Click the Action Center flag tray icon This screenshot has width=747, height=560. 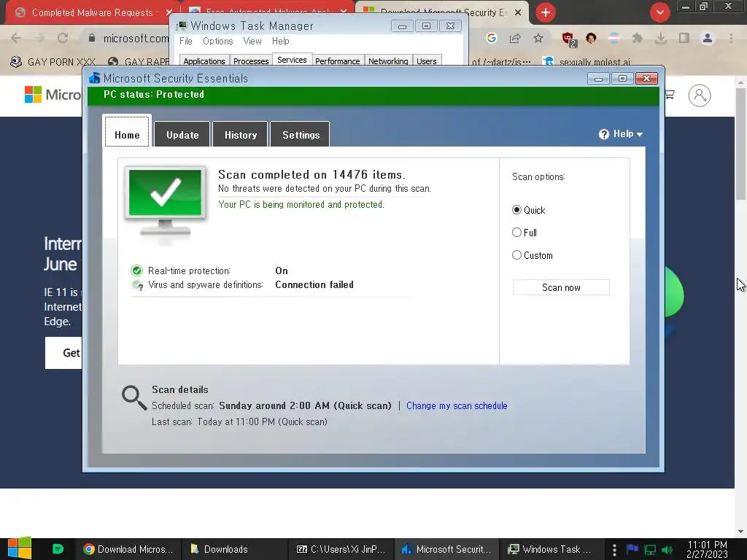click(x=632, y=550)
